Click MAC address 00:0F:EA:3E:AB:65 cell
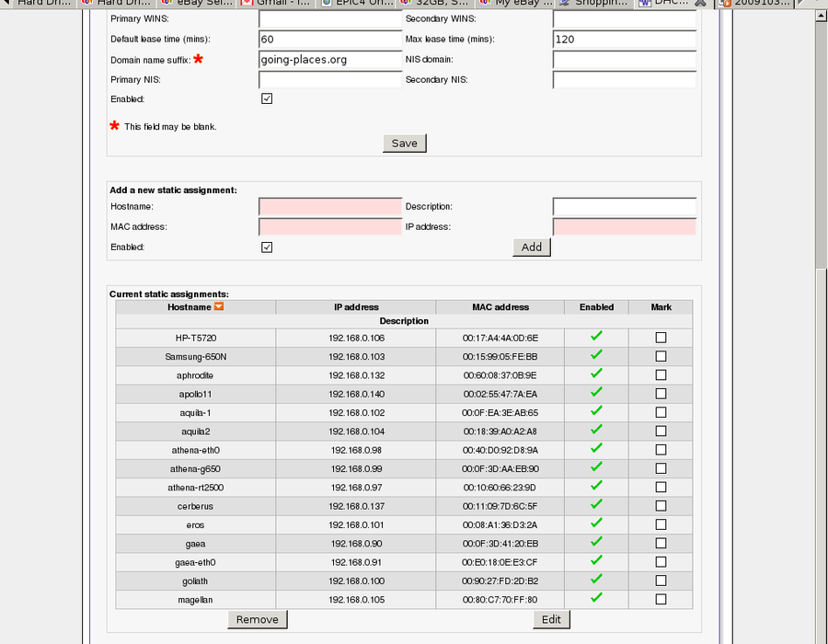The height and width of the screenshot is (644, 828). click(500, 413)
